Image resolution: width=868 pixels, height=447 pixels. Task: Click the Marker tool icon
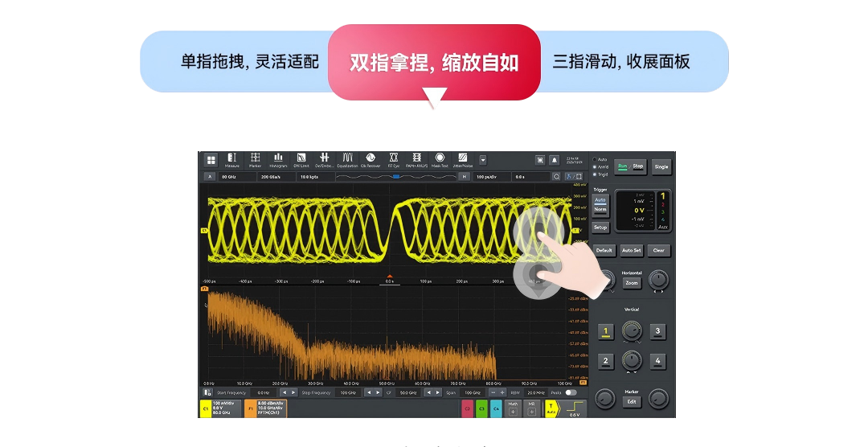[x=255, y=160]
